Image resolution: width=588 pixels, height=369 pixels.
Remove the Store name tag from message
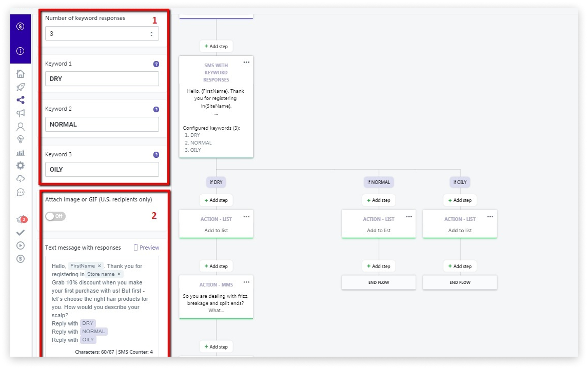tap(119, 274)
